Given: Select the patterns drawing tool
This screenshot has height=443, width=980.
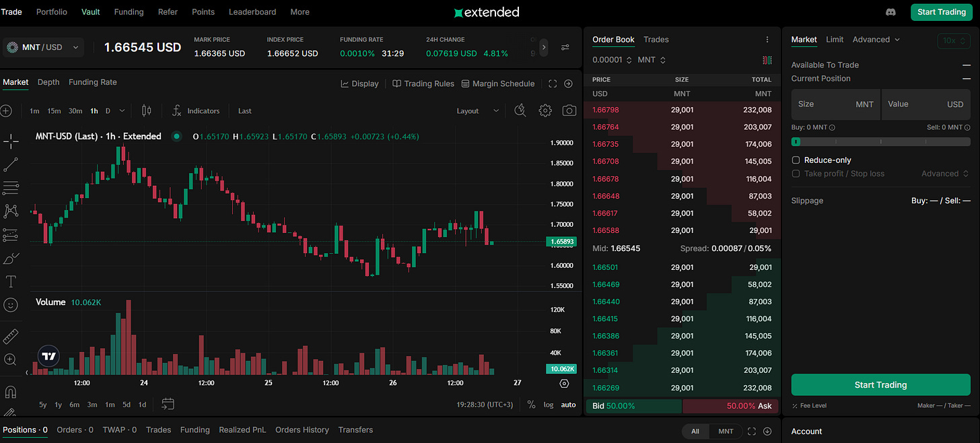Looking at the screenshot, I should (x=11, y=211).
